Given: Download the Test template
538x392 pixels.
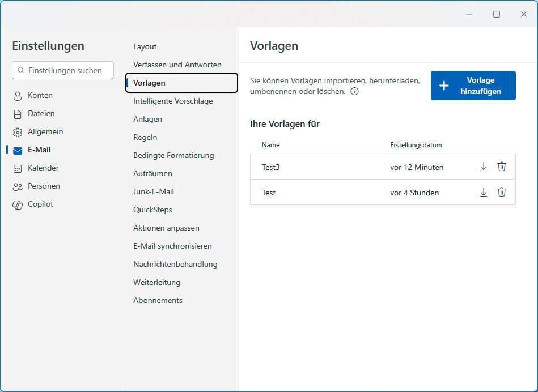Looking at the screenshot, I should (x=484, y=193).
